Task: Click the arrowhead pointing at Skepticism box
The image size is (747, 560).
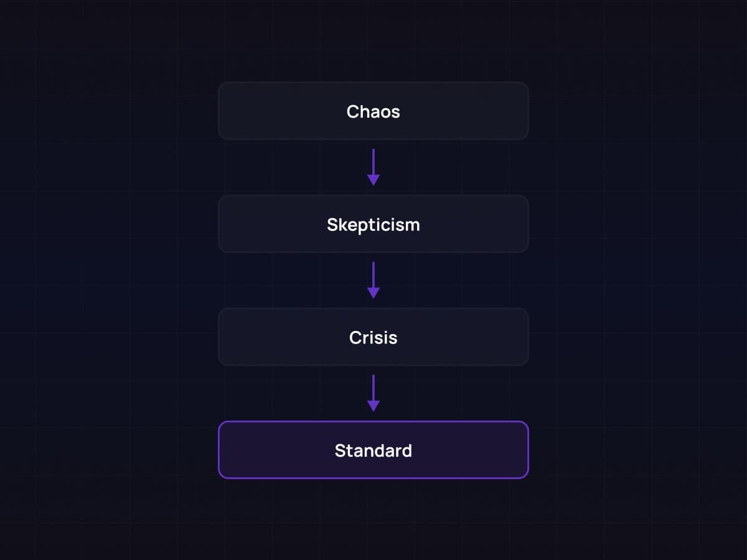Action: coord(374,180)
